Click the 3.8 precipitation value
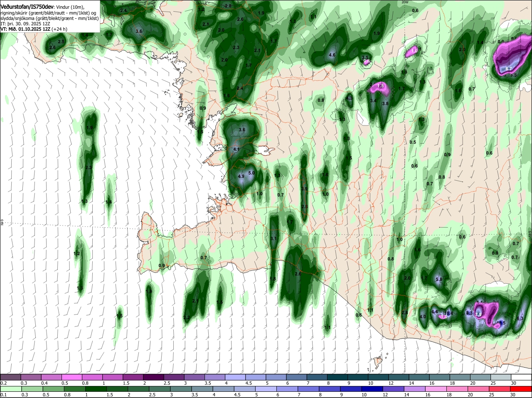 (x=385, y=103)
